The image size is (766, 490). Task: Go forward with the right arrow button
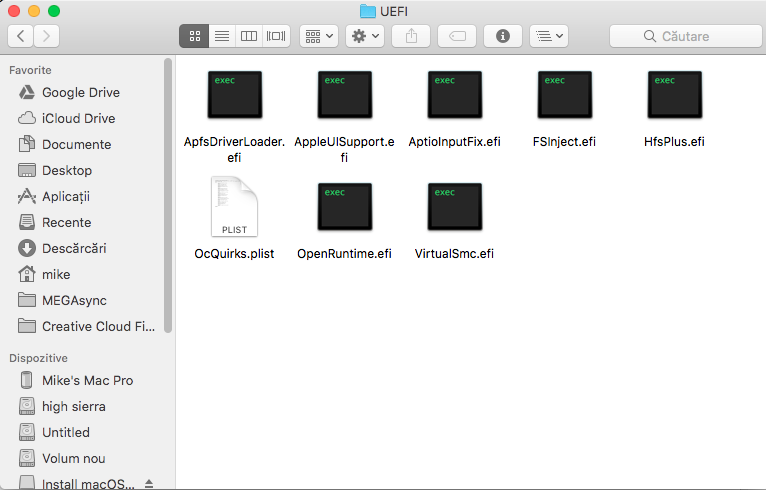(46, 36)
